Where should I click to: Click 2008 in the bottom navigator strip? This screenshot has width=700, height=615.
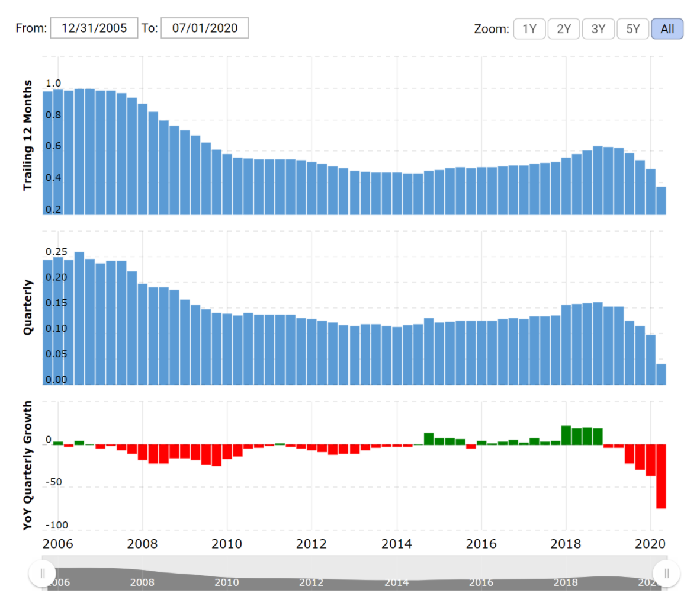click(x=142, y=582)
